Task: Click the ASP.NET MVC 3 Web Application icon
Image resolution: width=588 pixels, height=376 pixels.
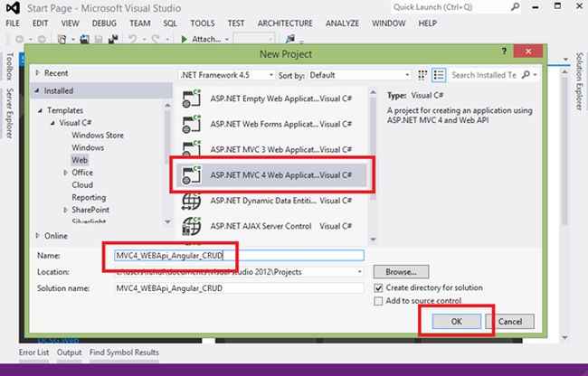Action: pos(192,149)
